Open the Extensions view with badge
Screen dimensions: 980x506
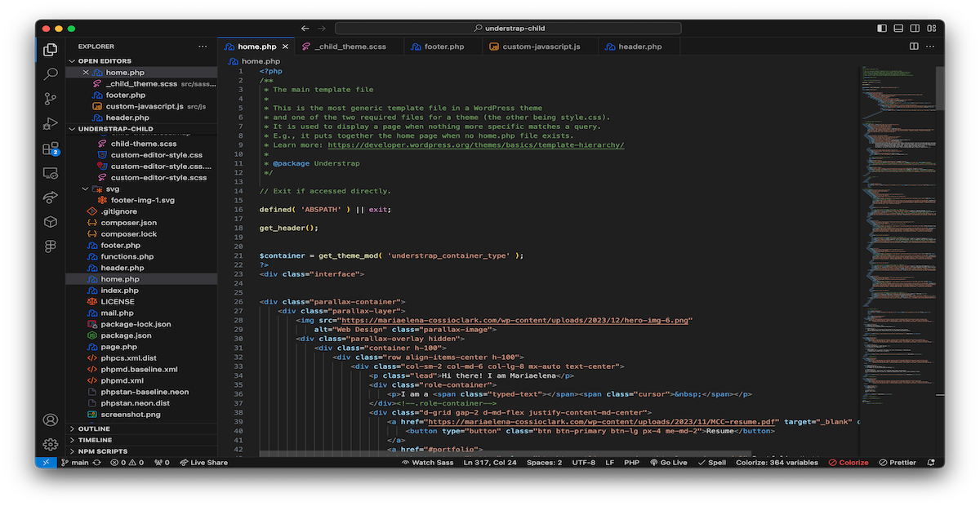coord(51,149)
